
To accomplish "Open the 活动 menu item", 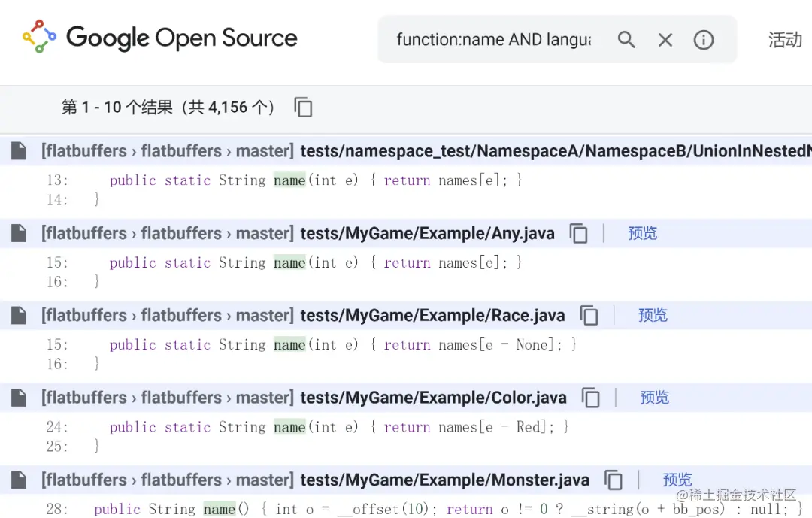I will 785,40.
